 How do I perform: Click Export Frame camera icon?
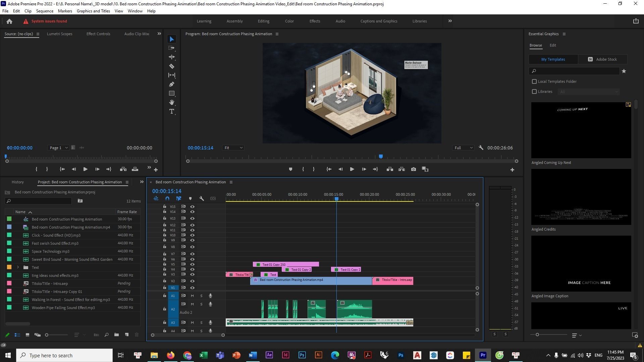[413, 169]
